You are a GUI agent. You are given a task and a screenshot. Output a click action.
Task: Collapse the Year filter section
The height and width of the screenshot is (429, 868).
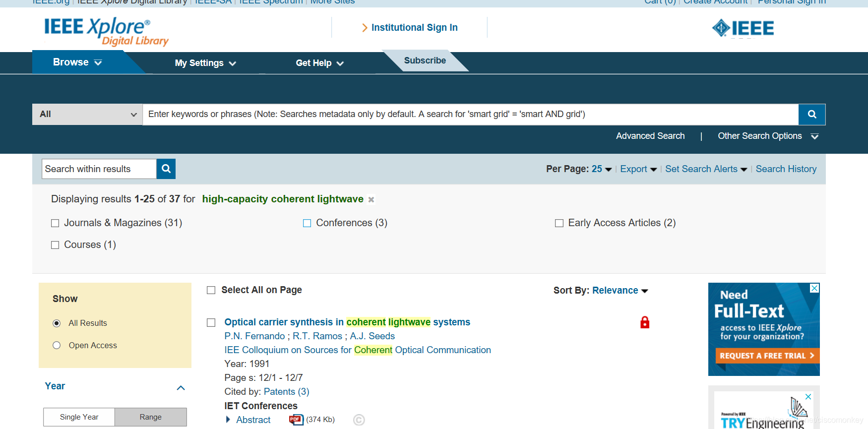pos(181,388)
